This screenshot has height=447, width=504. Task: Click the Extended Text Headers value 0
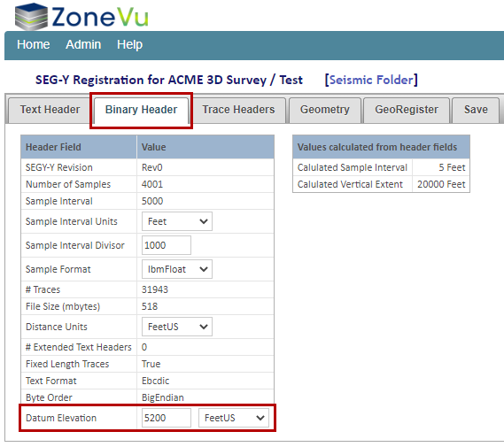tap(144, 347)
